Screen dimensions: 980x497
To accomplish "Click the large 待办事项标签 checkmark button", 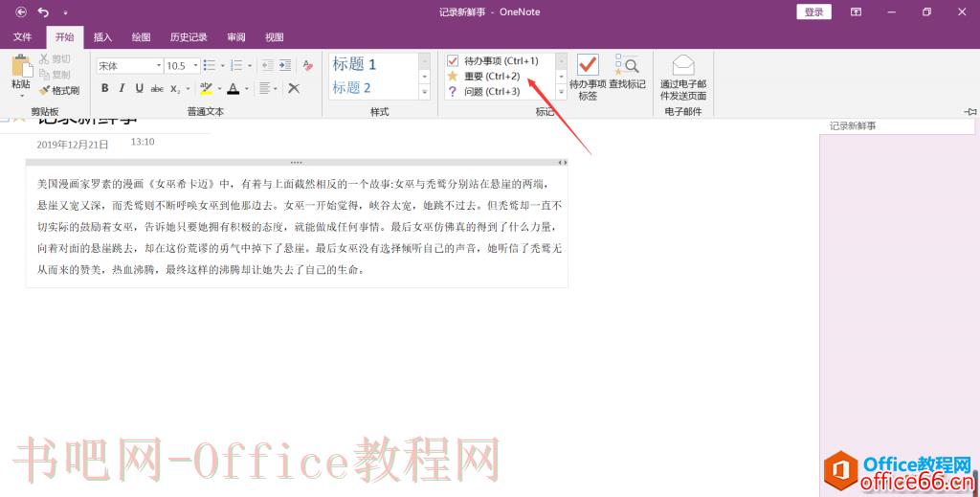I will tap(588, 77).
